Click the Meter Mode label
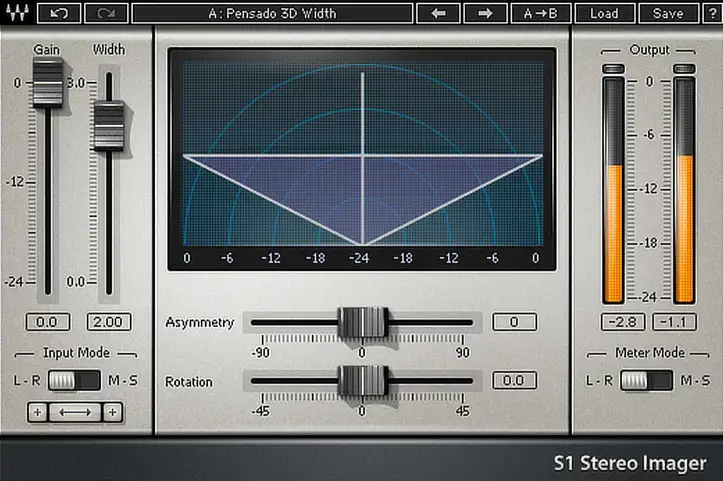Screen dimensions: 723x481 [x=650, y=353]
